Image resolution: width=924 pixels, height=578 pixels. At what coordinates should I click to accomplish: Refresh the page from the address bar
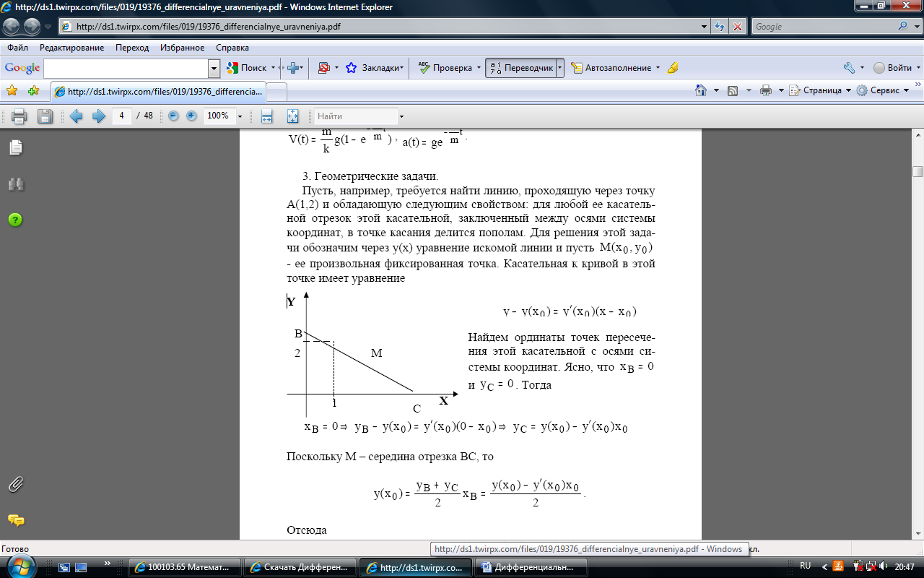pos(720,27)
